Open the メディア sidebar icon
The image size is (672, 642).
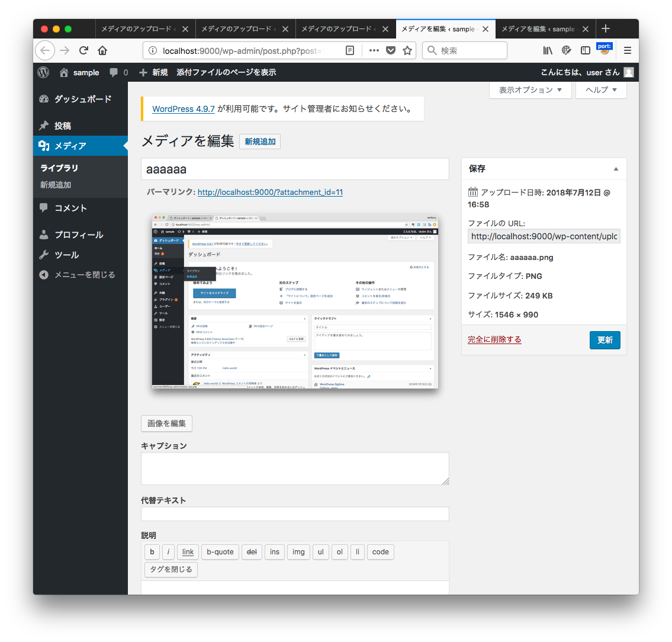click(44, 146)
